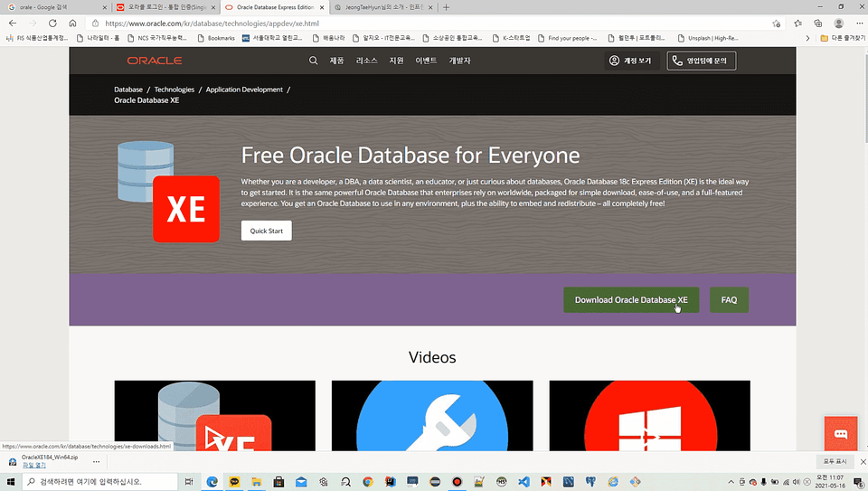Click Download Oracle Database XE button
Screen dimensions: 868x491
point(631,299)
